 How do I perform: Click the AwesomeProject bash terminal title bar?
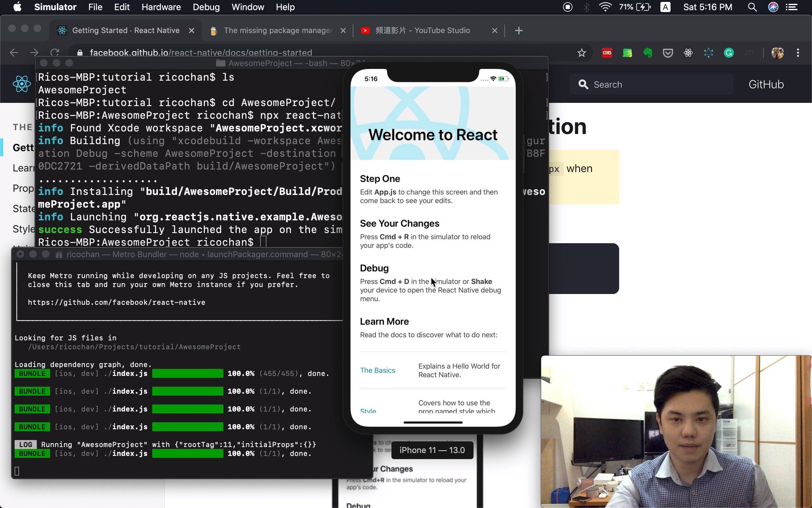point(291,63)
